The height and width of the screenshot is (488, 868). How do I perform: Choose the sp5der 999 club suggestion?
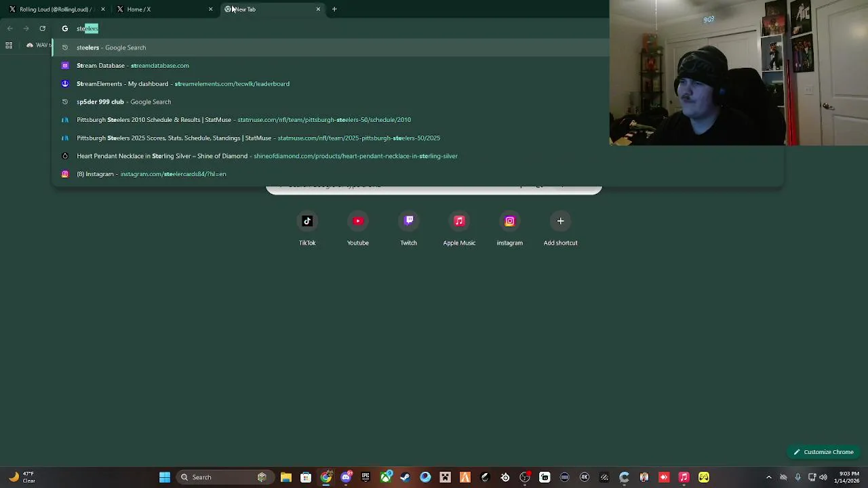pyautogui.click(x=417, y=102)
